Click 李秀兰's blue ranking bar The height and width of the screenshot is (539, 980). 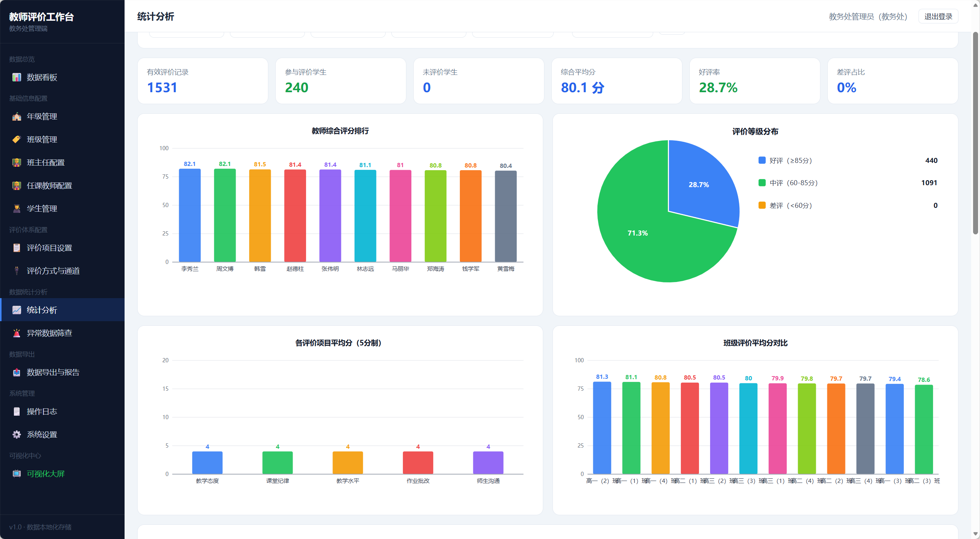(x=190, y=216)
